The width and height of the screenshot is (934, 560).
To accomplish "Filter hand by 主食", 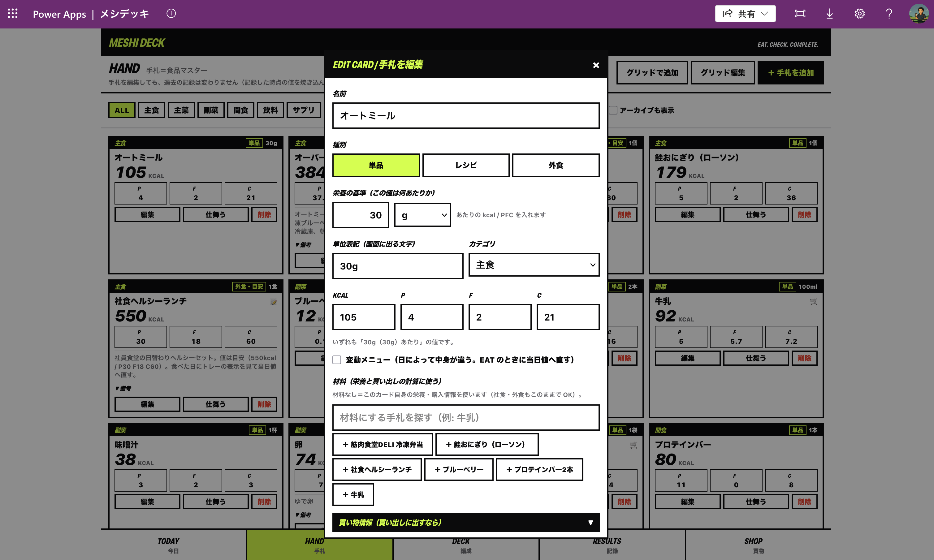I will point(151,110).
